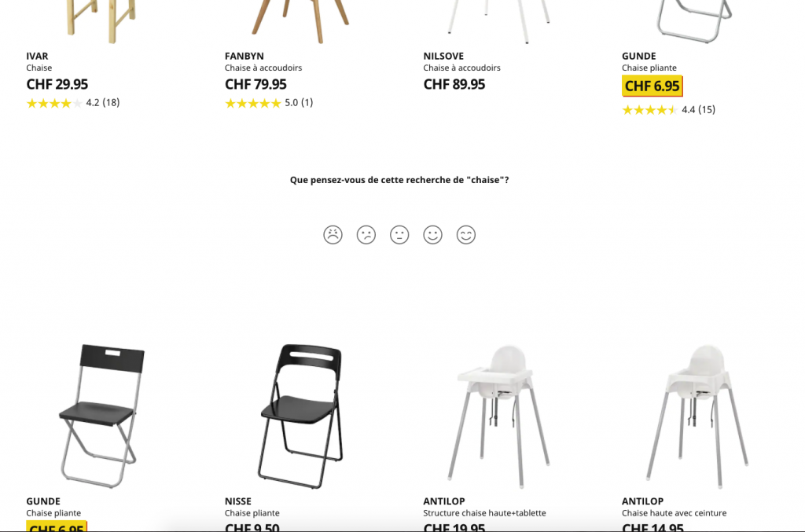The image size is (805, 532).
Task: Select the slightly smiling face rating
Action: coord(433,235)
